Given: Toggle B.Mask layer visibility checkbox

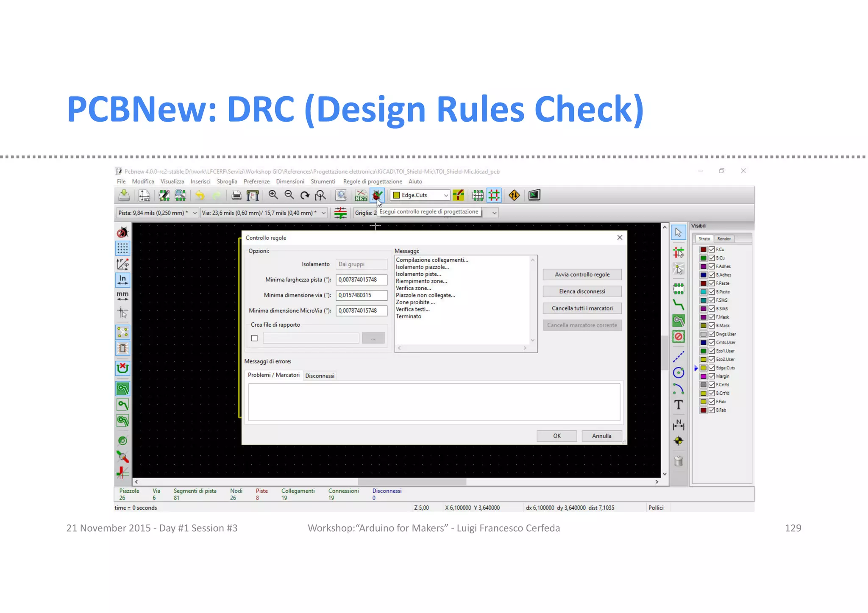Looking at the screenshot, I should click(x=712, y=326).
